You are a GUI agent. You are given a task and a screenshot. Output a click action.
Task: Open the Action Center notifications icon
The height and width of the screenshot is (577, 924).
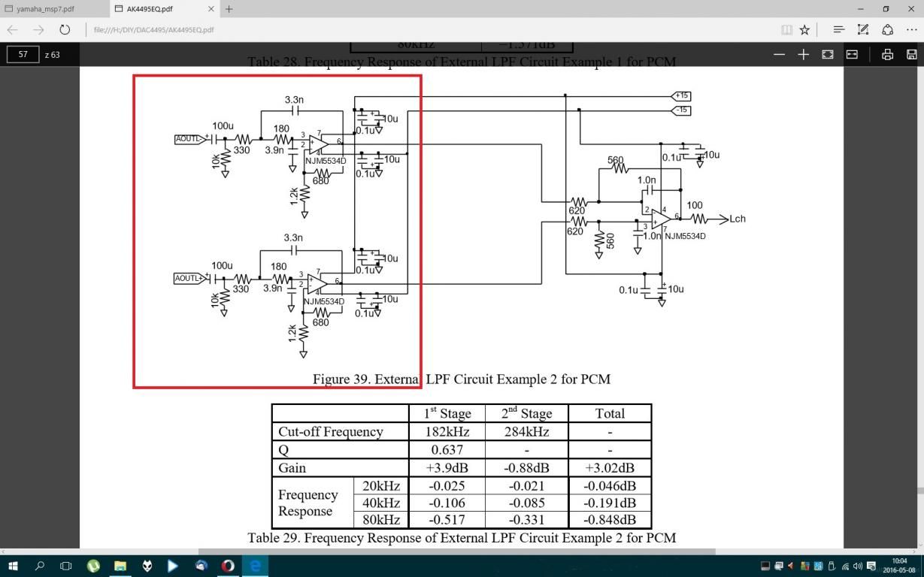(871, 566)
